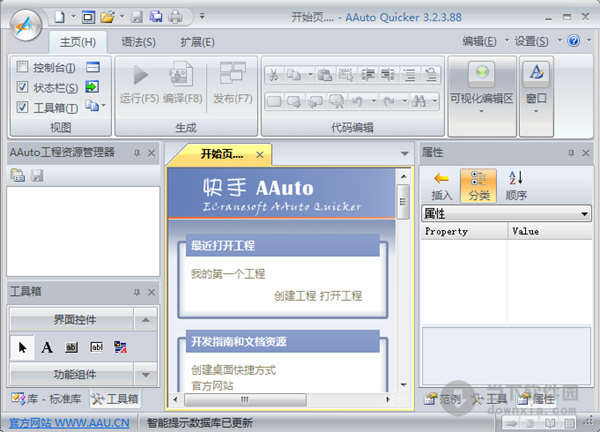This screenshot has height=432, width=600.
Task: Click the increase indent icon
Action: coord(368,75)
